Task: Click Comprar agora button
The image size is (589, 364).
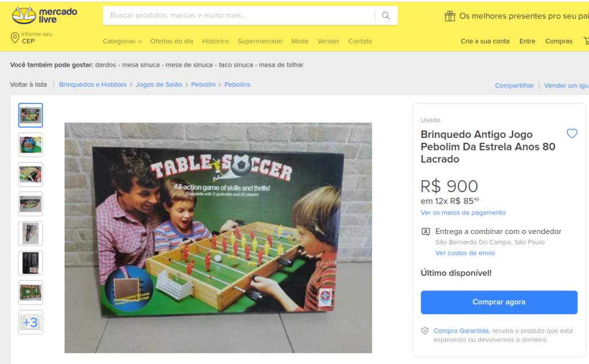Action: click(499, 302)
